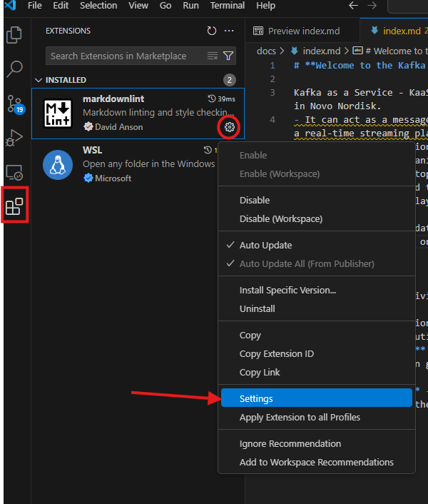428x504 pixels.
Task: Click markdownlint activation time 39ms
Action: (x=222, y=99)
